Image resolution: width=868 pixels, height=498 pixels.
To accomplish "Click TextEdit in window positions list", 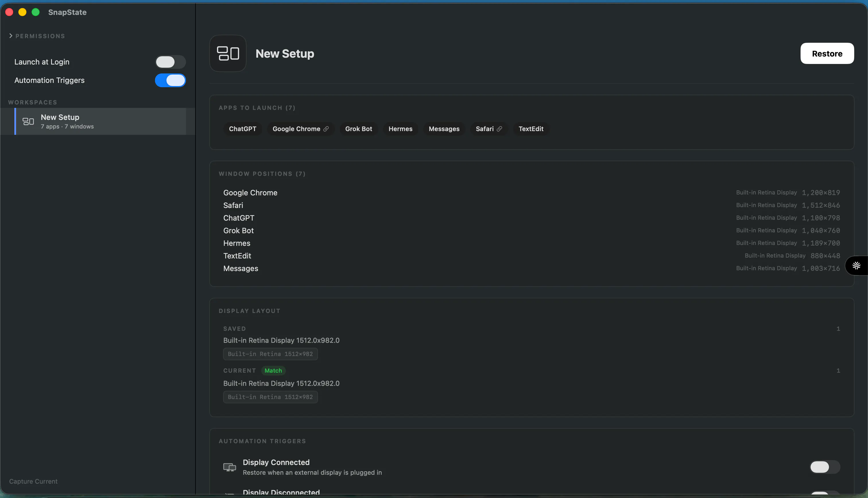I will click(237, 256).
